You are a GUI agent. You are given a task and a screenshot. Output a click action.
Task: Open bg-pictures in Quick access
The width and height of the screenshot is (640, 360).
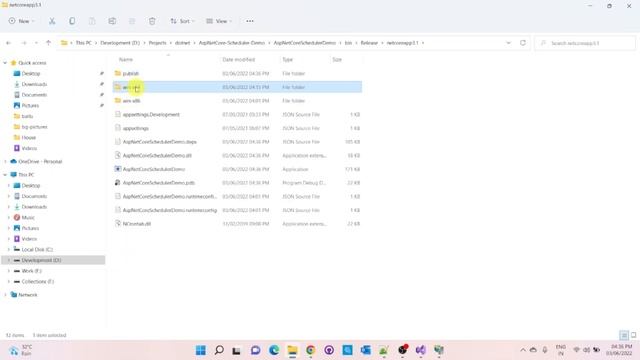[x=34, y=127]
